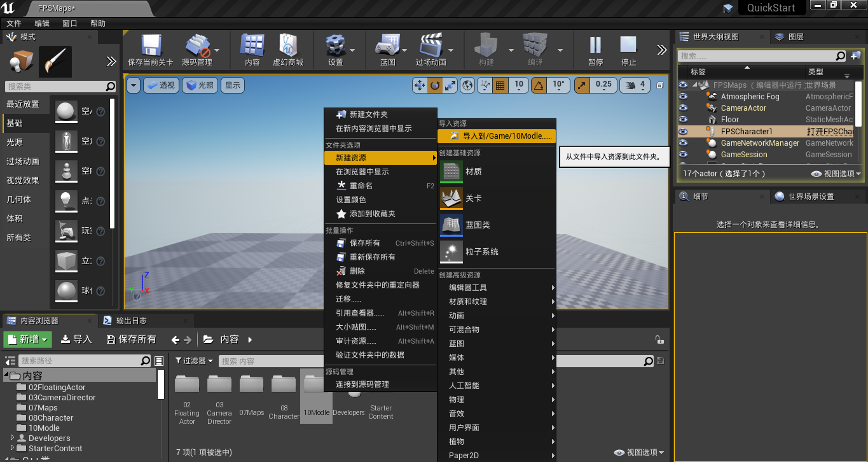
Task: Open the 新增 dropdown in content browser
Action: tap(27, 339)
